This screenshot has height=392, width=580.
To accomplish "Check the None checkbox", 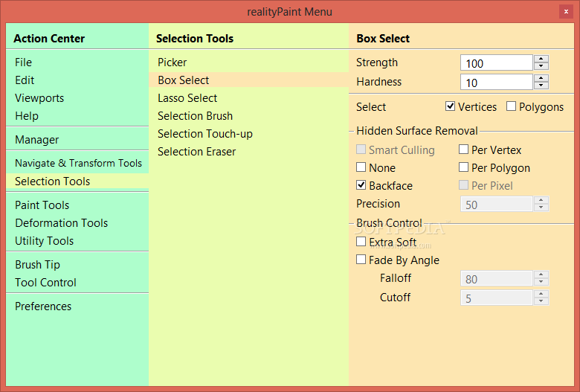I will point(361,167).
